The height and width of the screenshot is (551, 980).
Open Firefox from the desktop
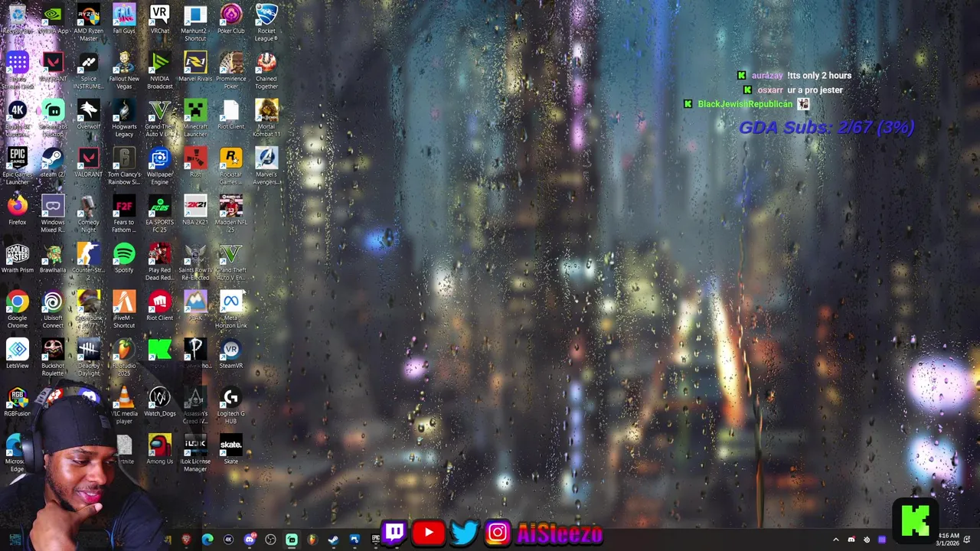17,210
